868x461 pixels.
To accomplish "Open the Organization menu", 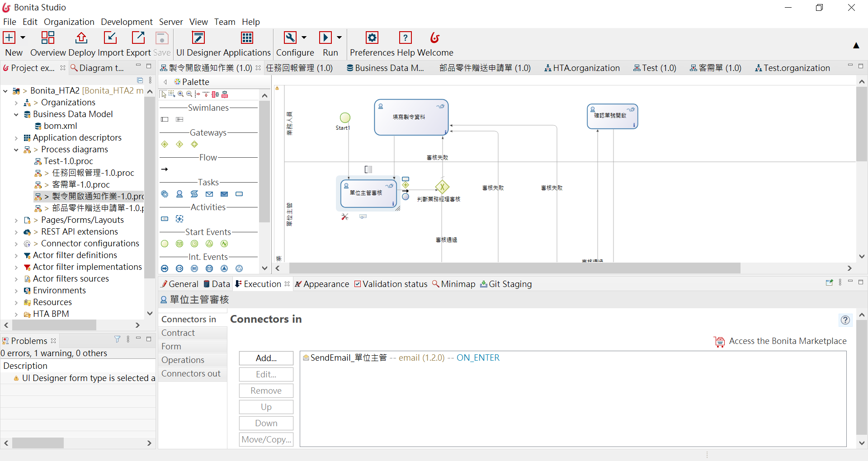I will 69,22.
